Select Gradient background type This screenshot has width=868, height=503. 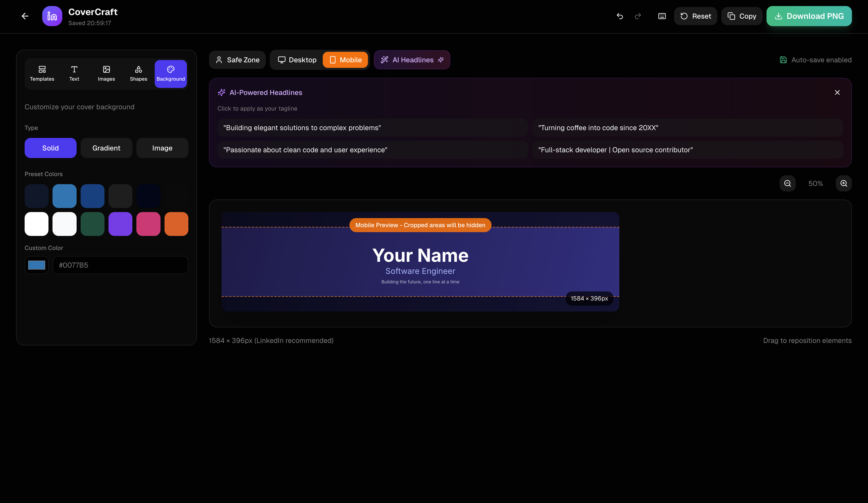click(106, 148)
